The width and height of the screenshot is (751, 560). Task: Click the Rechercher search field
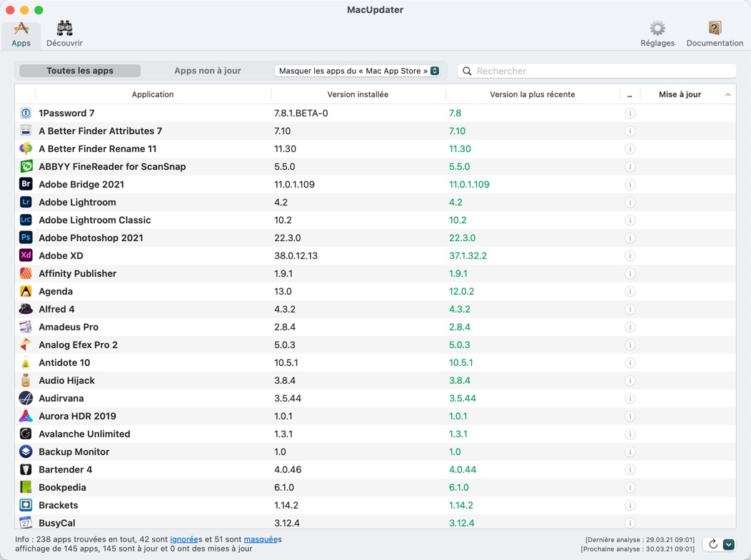click(597, 71)
